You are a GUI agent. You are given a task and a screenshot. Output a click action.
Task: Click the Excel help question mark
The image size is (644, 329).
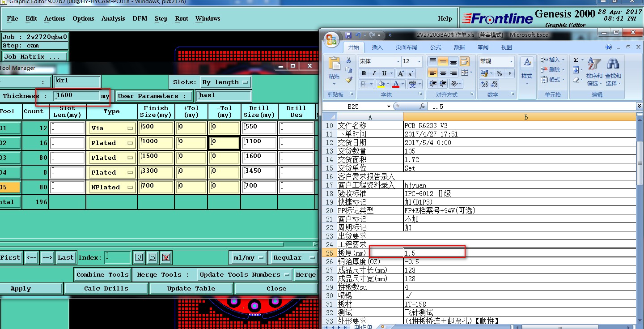(x=609, y=47)
